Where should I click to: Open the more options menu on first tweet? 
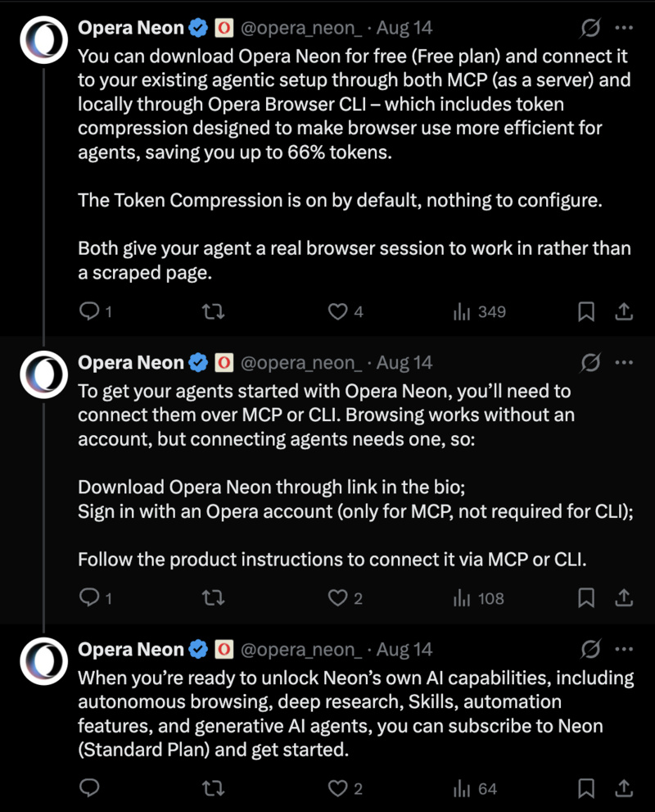(x=624, y=28)
